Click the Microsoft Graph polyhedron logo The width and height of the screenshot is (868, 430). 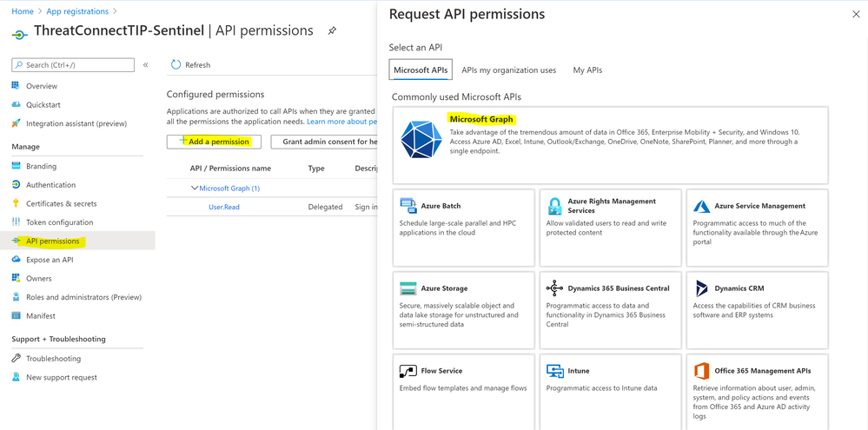pyautogui.click(x=421, y=140)
